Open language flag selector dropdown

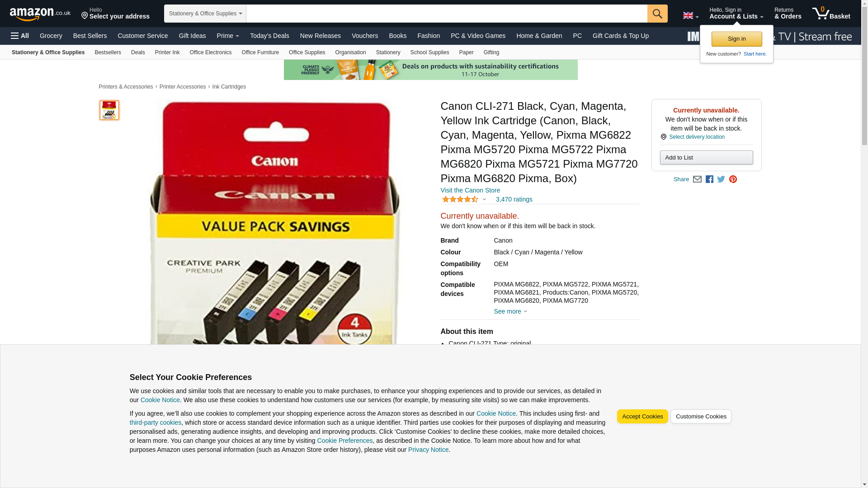690,16
